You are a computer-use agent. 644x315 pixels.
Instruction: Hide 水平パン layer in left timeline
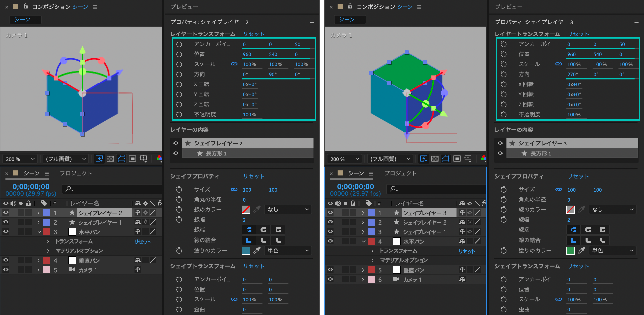[x=6, y=232]
